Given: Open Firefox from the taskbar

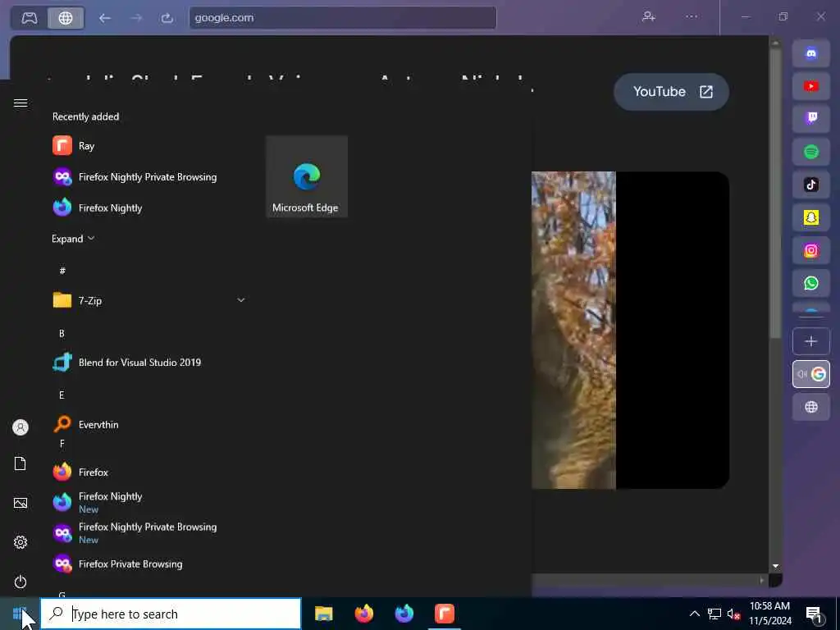Looking at the screenshot, I should (363, 614).
